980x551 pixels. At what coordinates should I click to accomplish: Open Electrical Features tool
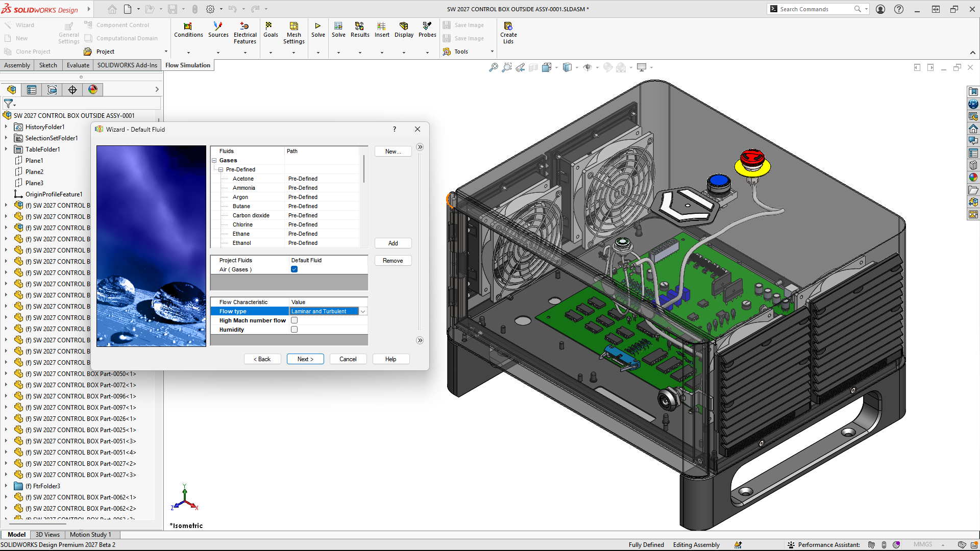pos(245,33)
